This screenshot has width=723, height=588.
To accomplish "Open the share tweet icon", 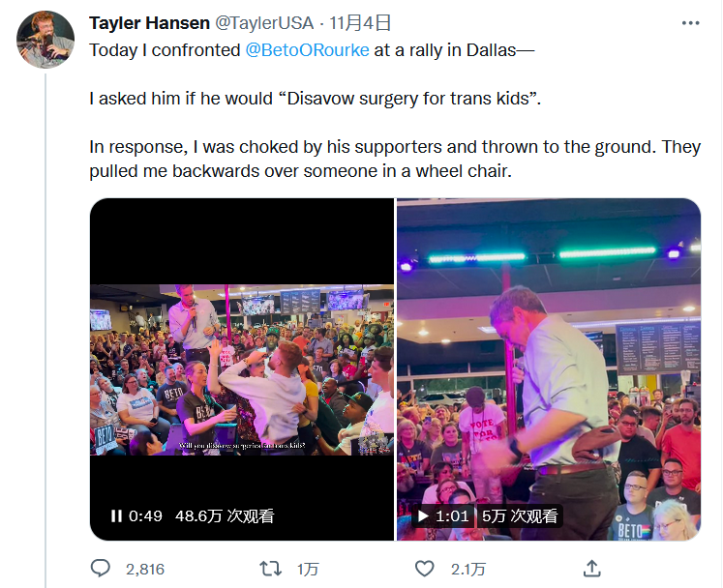I will [592, 569].
